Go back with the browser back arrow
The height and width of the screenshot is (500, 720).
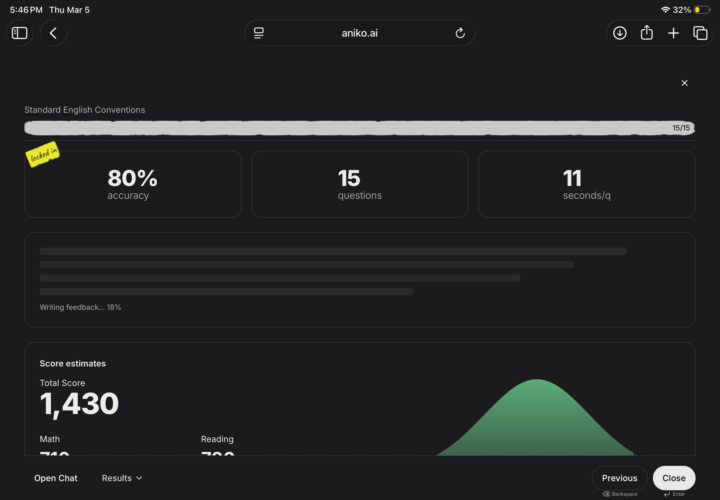[x=53, y=33]
